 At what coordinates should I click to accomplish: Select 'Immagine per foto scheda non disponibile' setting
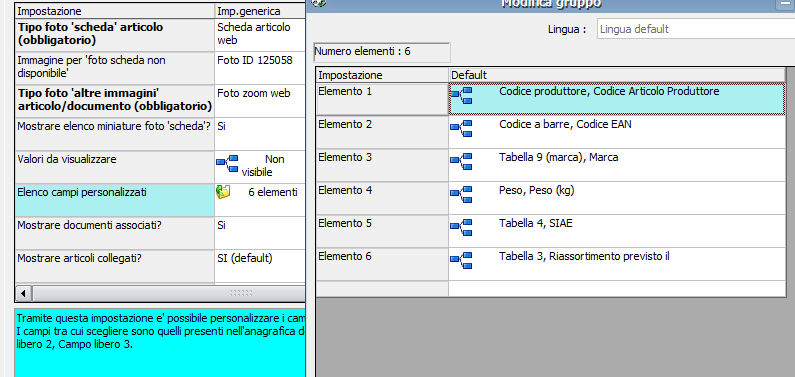coord(115,67)
